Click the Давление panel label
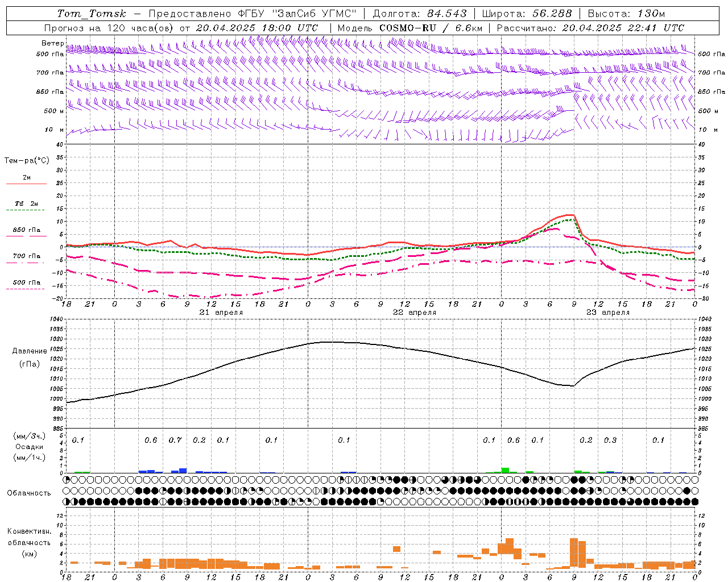The image size is (728, 582). point(29,351)
